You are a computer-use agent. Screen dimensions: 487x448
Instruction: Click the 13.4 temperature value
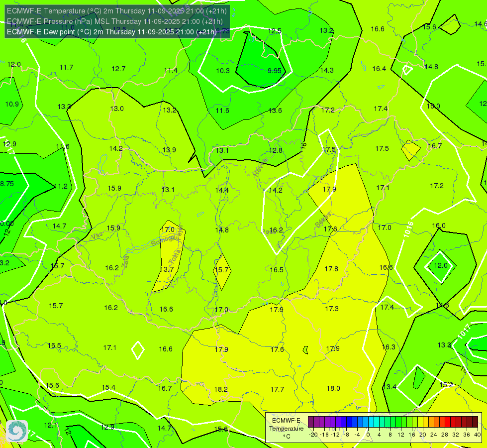pyautogui.click(x=390, y=387)
